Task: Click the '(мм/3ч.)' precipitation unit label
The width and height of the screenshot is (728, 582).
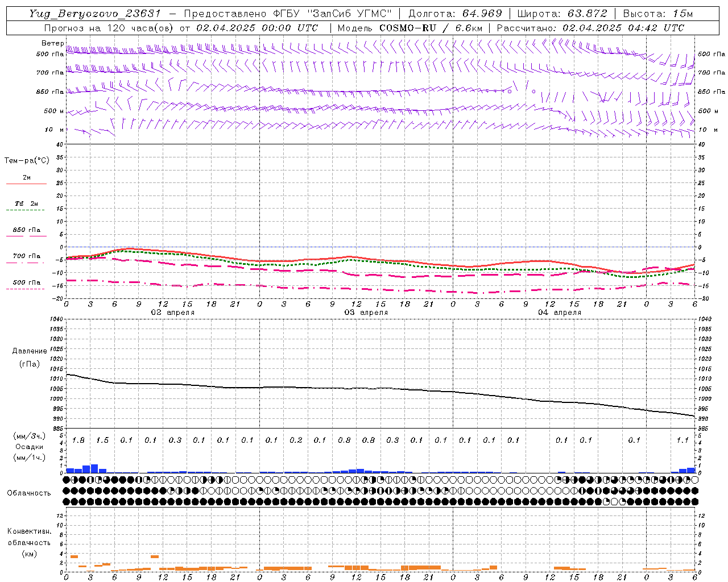Action: (x=29, y=436)
